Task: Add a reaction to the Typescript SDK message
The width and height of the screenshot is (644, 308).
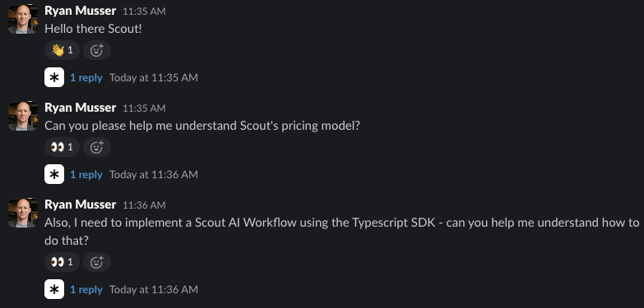Action: (x=97, y=262)
